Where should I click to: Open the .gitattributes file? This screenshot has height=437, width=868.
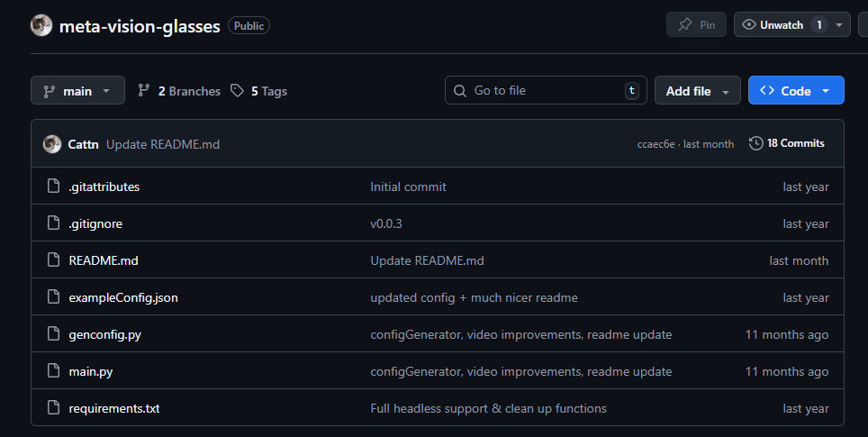click(104, 187)
